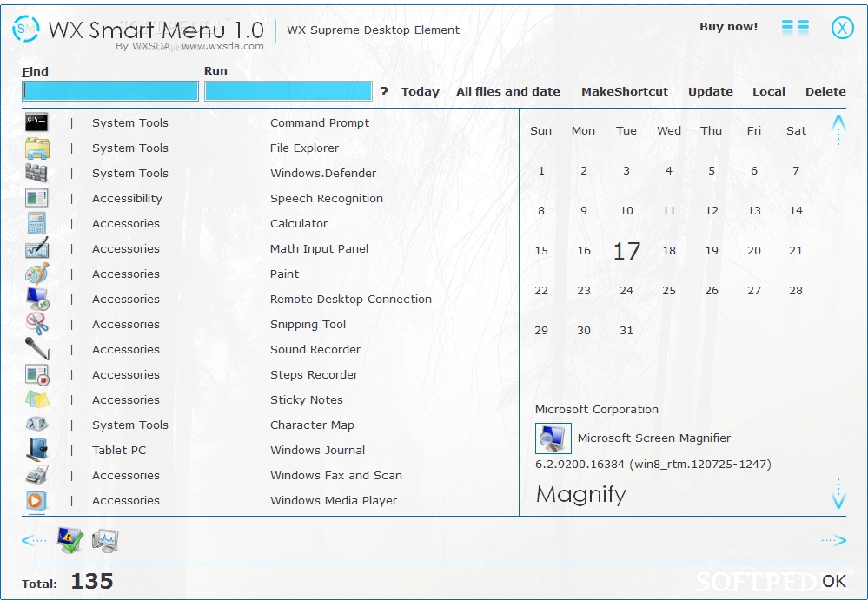
Task: Select calendar day 1
Action: [x=541, y=171]
